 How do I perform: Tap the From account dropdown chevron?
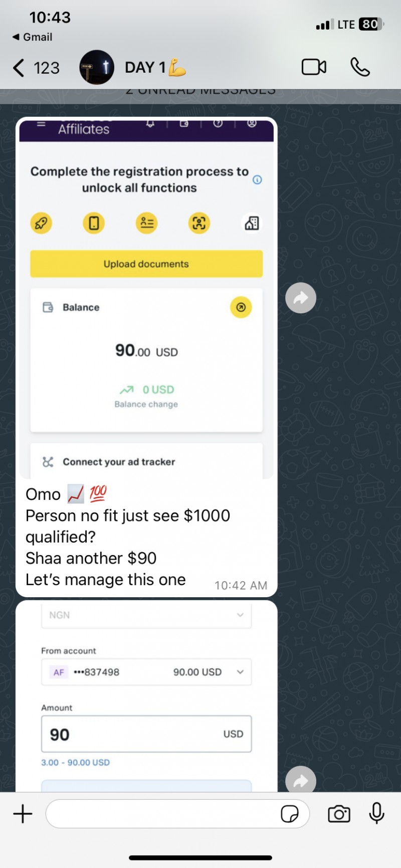(240, 672)
